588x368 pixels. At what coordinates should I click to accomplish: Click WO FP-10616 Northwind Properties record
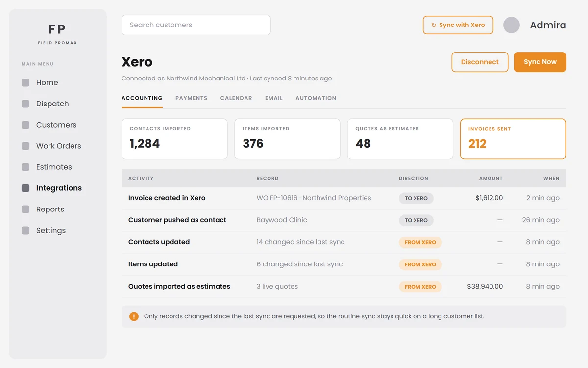pyautogui.click(x=314, y=198)
